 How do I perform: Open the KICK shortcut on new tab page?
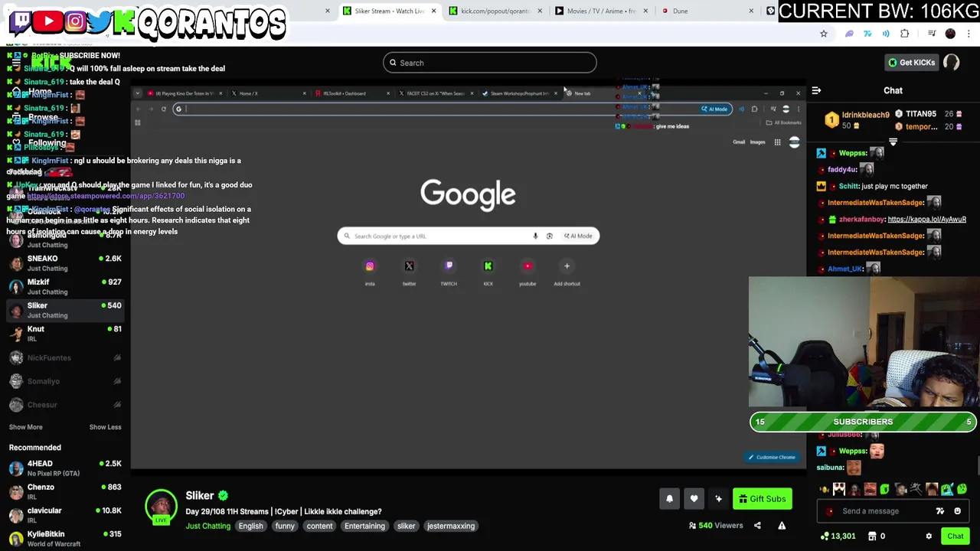coord(488,272)
